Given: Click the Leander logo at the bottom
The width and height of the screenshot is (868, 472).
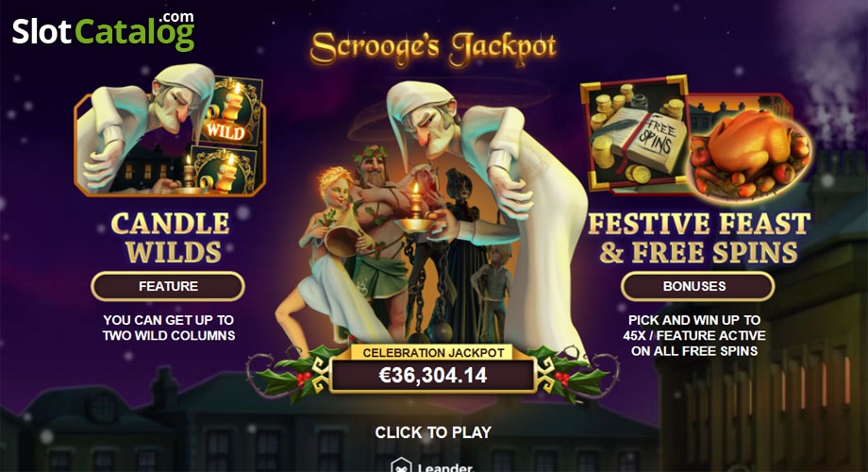Looking at the screenshot, I should point(433,466).
